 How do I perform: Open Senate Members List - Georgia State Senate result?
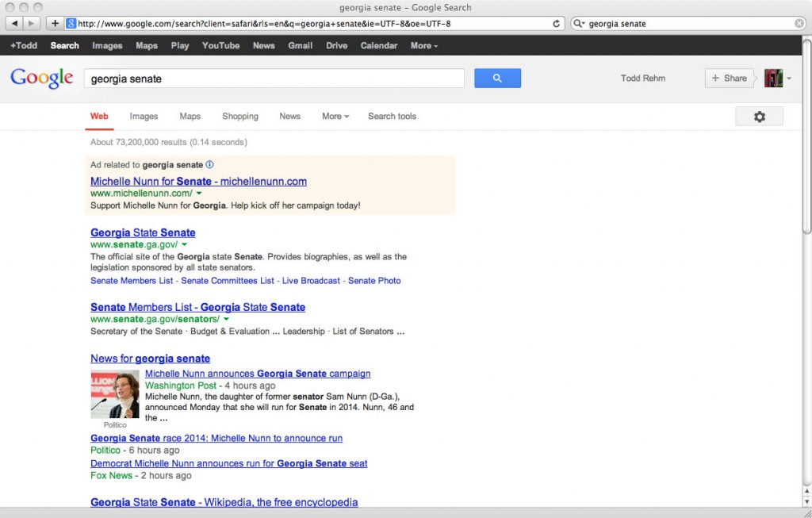point(197,307)
